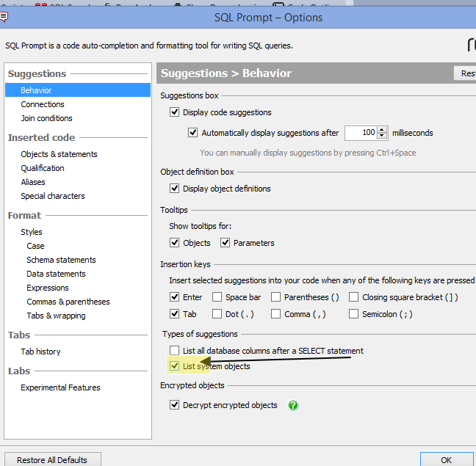Toggle Decrypt encrypted objects checkbox
The height and width of the screenshot is (466, 476).
click(x=174, y=405)
